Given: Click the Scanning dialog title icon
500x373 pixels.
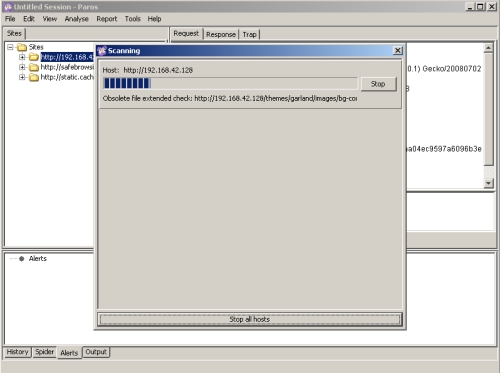Looking at the screenshot, I should [x=102, y=51].
